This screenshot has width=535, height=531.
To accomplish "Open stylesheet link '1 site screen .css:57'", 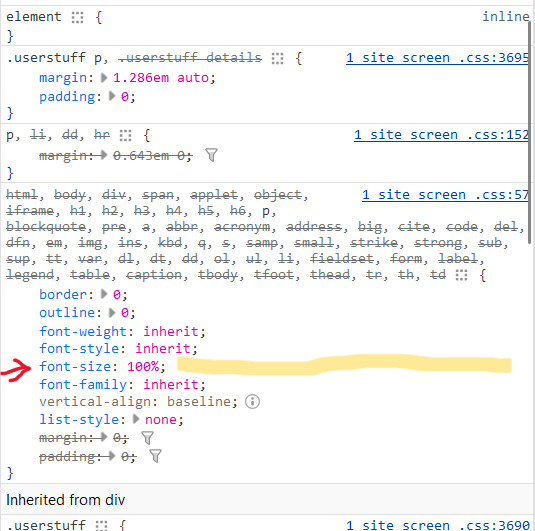I will 446,195.
